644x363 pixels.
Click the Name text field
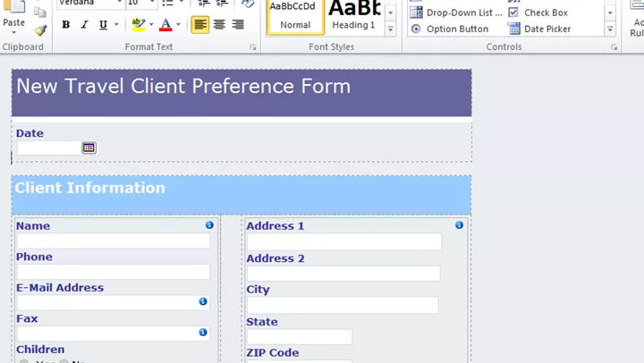pyautogui.click(x=113, y=241)
